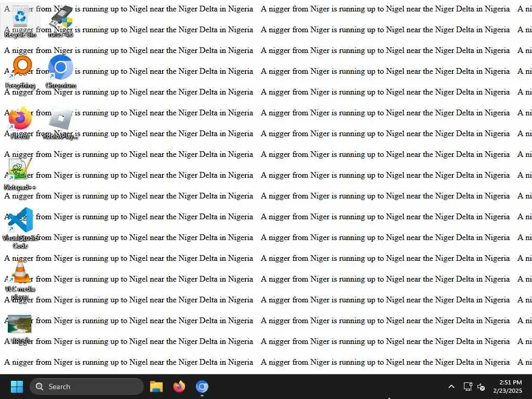Open the Firefox desktop shortcut
Screen dimensions: 532x399
[20, 123]
